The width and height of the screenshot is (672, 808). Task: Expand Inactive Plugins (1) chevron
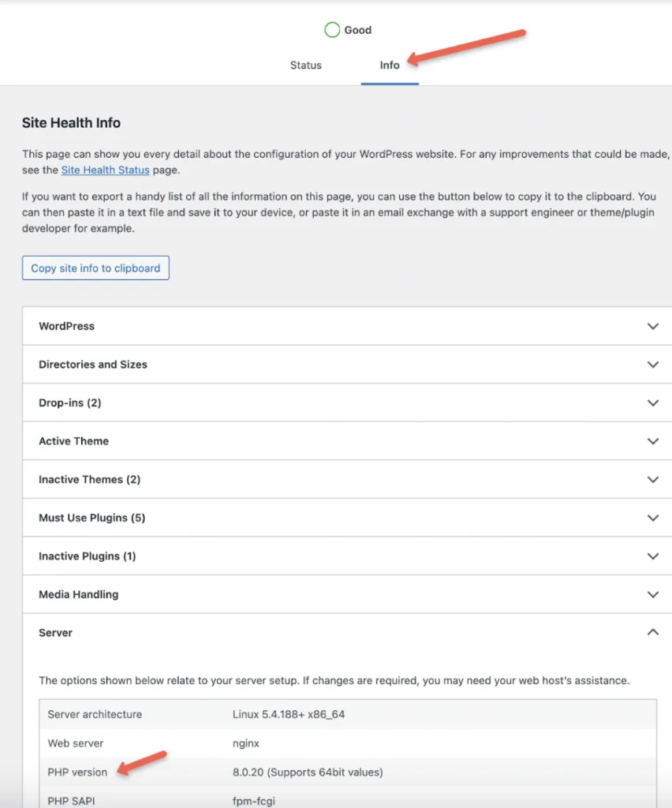pos(652,556)
